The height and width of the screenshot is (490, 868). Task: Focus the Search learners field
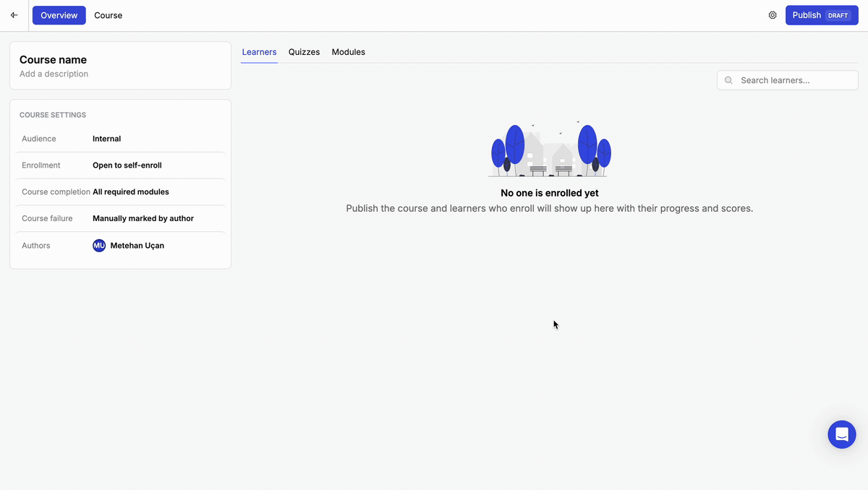[788, 80]
